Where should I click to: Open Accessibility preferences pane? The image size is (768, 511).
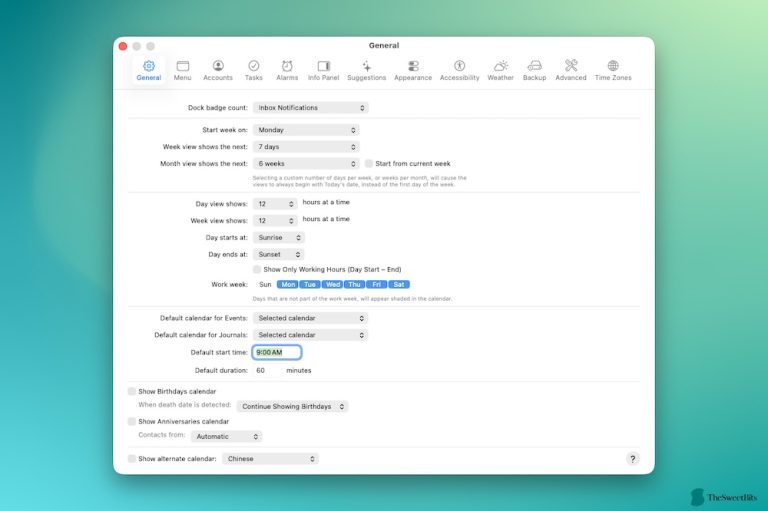[x=459, y=70]
